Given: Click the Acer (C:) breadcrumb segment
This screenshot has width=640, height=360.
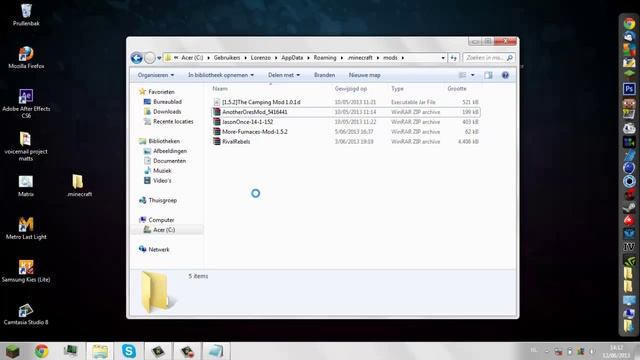Looking at the screenshot, I should pos(192,58).
